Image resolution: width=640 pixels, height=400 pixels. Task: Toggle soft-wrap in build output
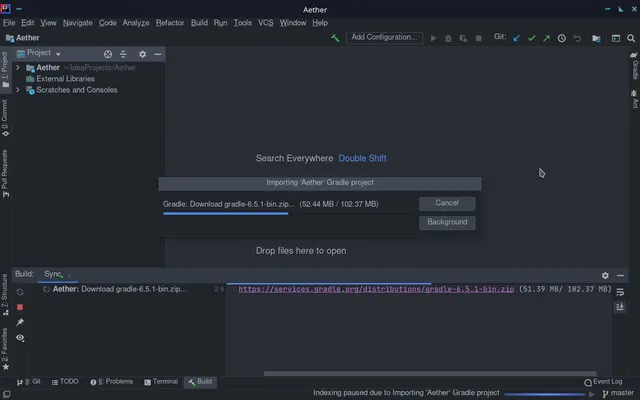[620, 292]
